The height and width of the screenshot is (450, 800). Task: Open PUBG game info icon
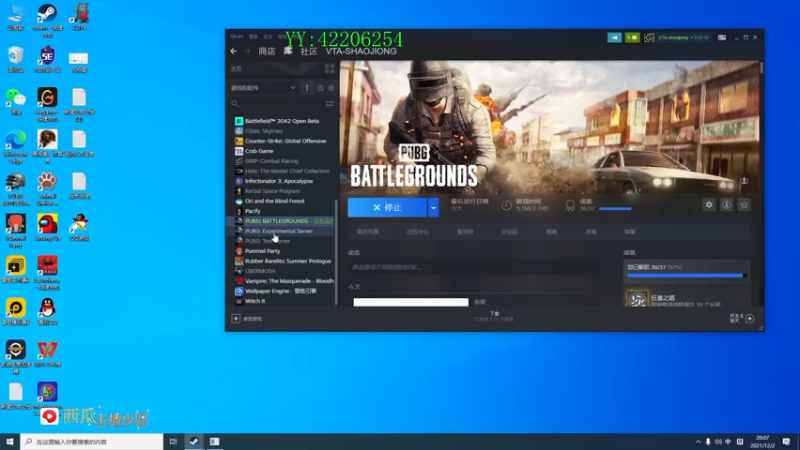pyautogui.click(x=727, y=205)
